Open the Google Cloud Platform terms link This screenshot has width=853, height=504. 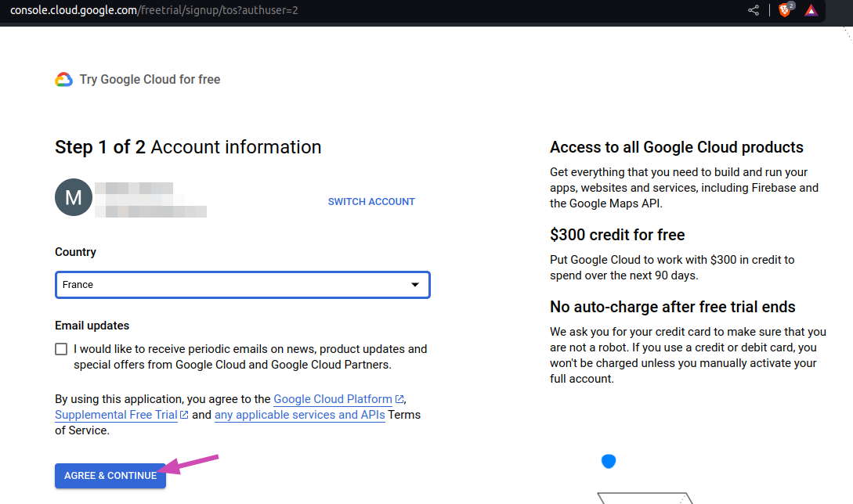click(x=333, y=399)
